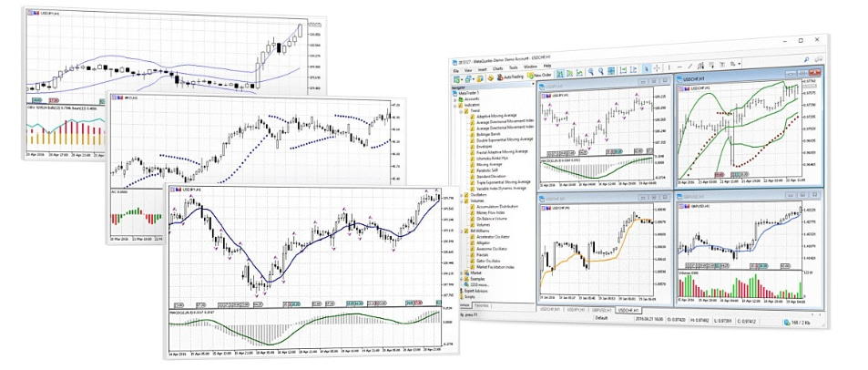The height and width of the screenshot is (370, 868).
Task: Collapse the Trend indicators group
Action: (x=461, y=110)
